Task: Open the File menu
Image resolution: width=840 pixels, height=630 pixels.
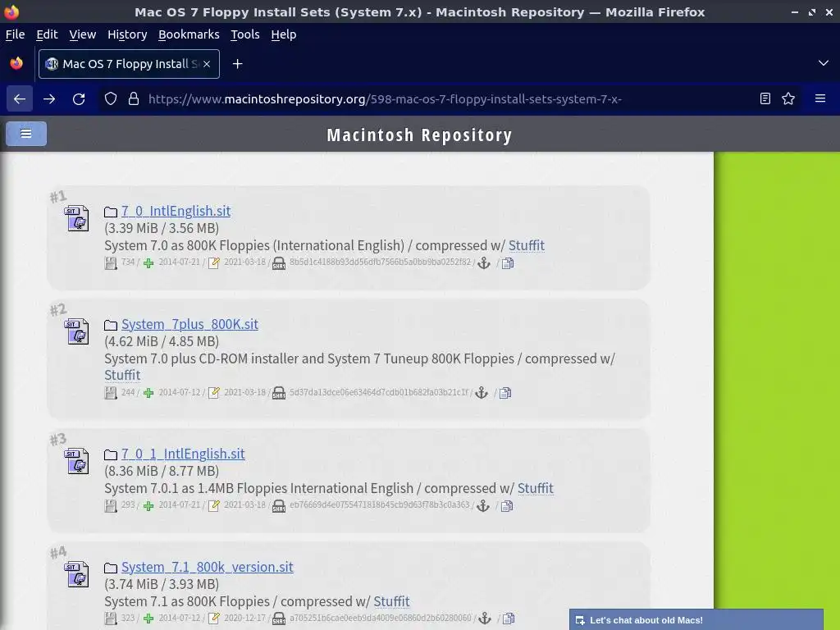Action: [x=15, y=34]
